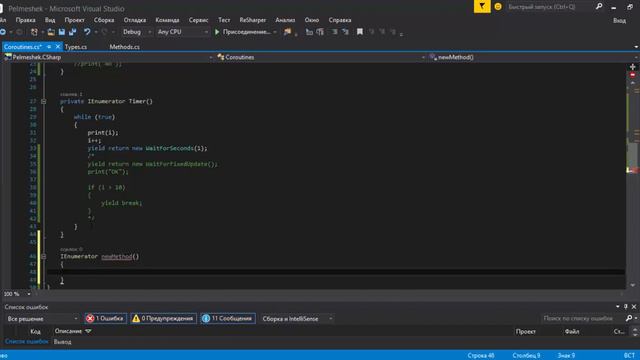640x360 pixels.
Task: Collapse the newMethod() outline box
Action: (x=44, y=256)
